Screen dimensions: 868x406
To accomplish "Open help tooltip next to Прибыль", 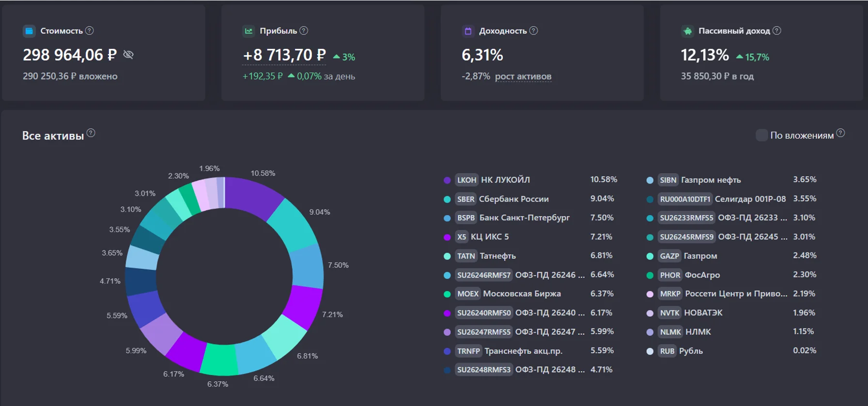I will 304,31.
